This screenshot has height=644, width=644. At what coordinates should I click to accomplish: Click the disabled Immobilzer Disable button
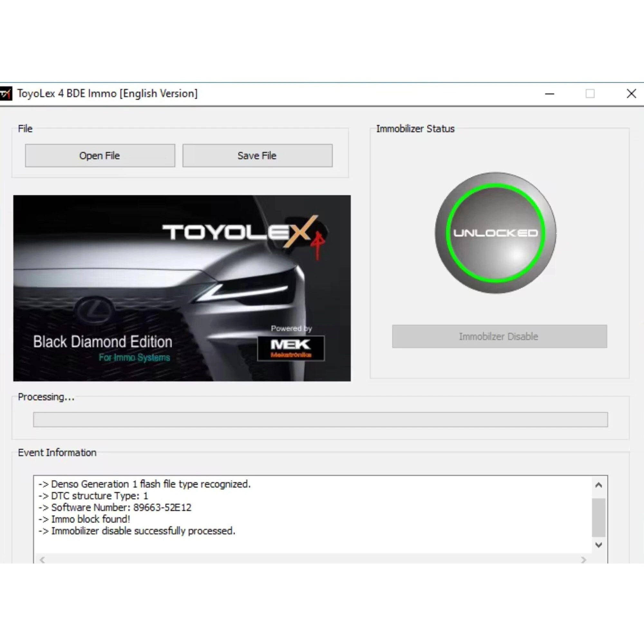499,336
